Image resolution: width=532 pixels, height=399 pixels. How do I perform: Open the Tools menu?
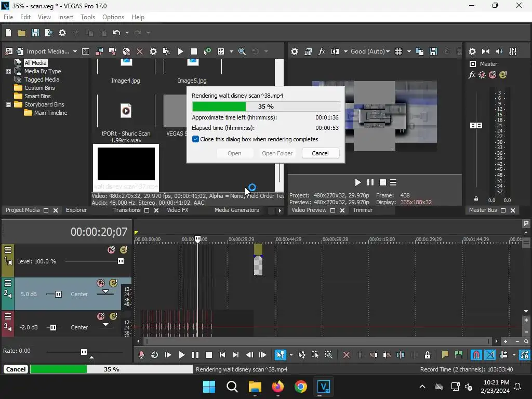pyautogui.click(x=88, y=17)
